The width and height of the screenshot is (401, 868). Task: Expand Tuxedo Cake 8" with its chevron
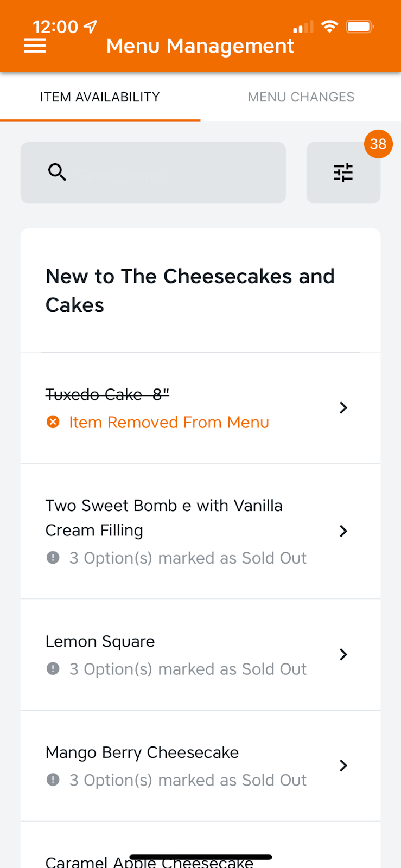[343, 407]
